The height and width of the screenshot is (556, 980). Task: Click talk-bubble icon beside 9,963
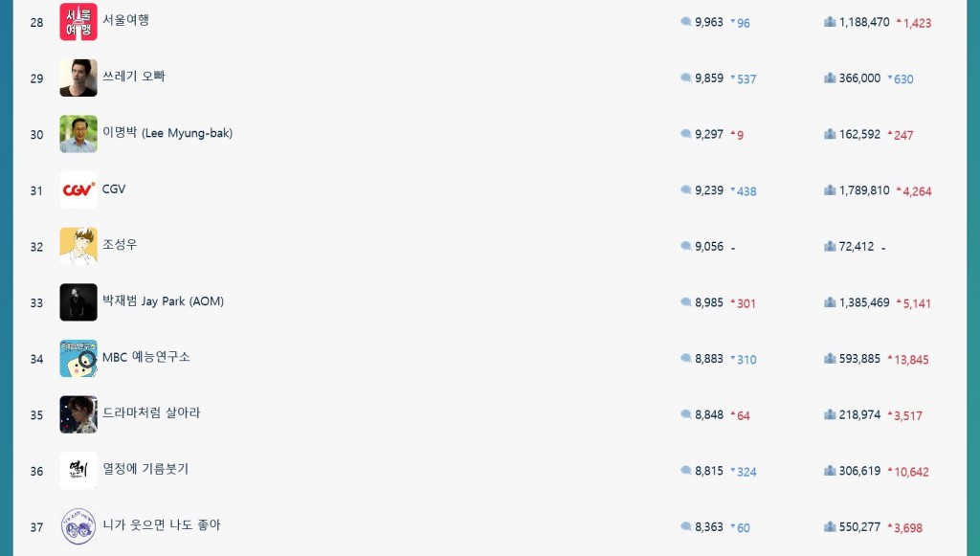[x=685, y=22]
